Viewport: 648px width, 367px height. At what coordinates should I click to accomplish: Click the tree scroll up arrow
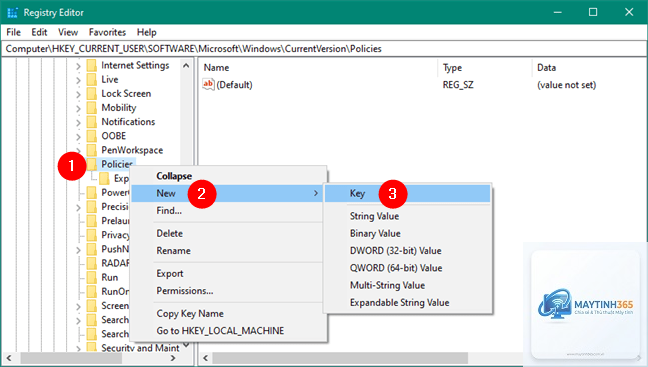(186, 65)
